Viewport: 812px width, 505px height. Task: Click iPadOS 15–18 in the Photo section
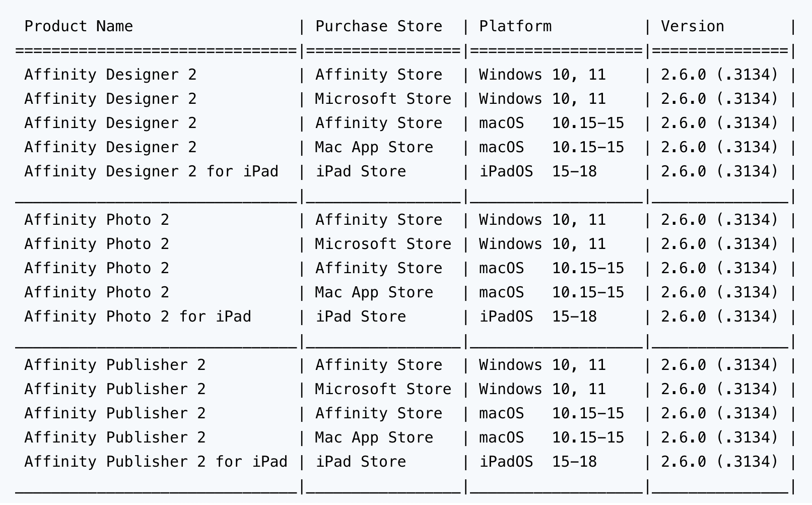pos(538,317)
